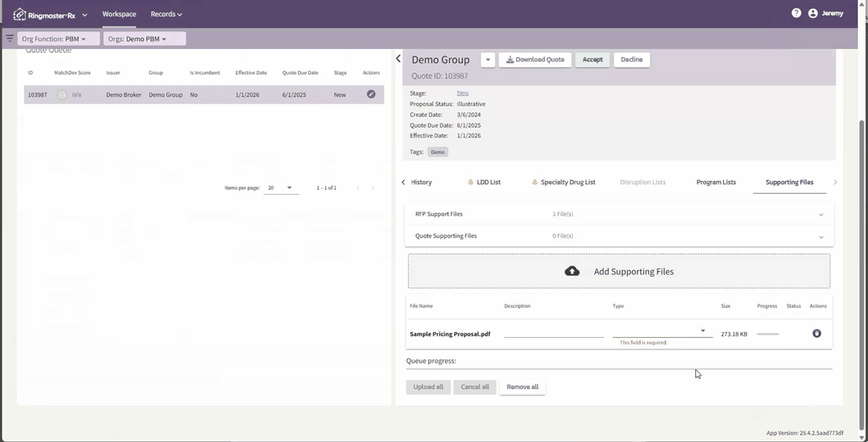Click the New stage link
868x442 pixels.
click(462, 93)
